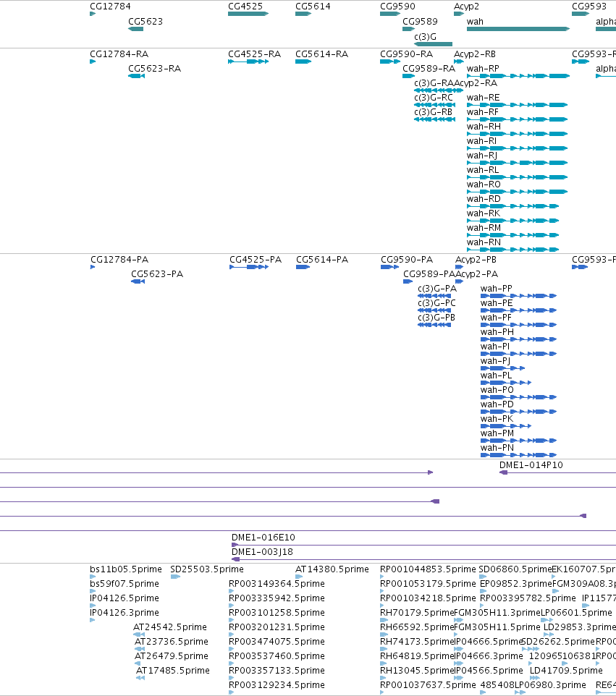Image resolution: width=616 pixels, height=696 pixels.
Task: Click the CG5614 gene label
Action: (x=313, y=7)
